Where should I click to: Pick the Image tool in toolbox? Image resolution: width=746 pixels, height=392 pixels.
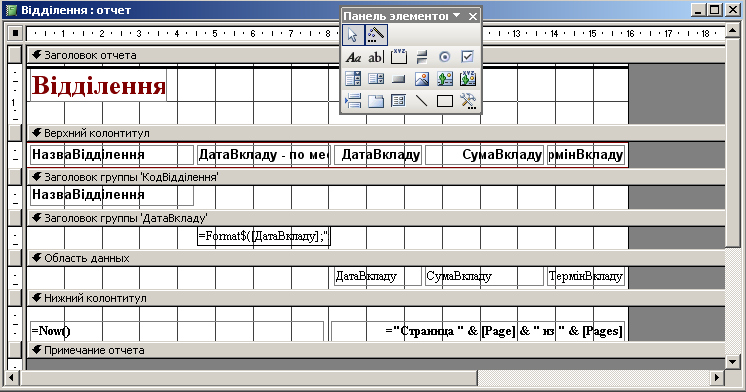coord(422,78)
